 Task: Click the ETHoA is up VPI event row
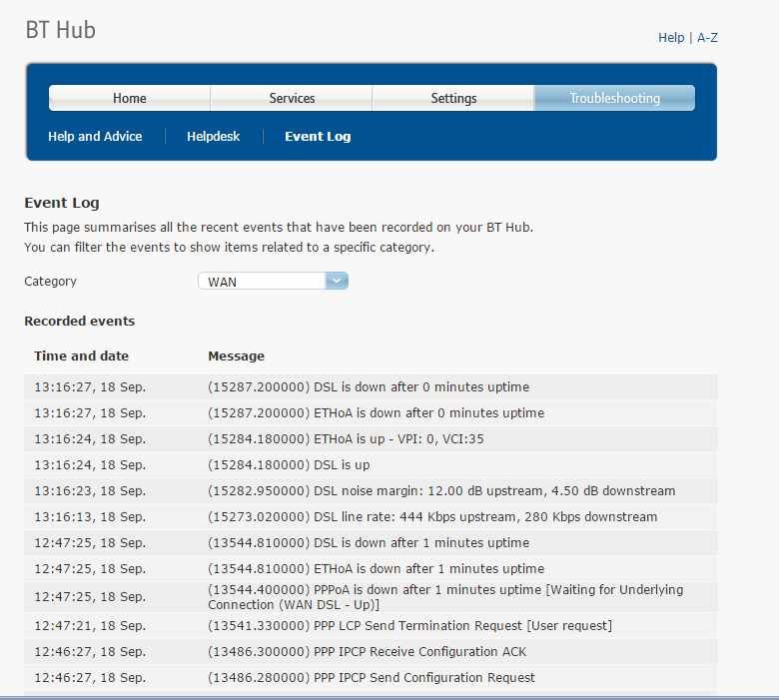(347, 439)
